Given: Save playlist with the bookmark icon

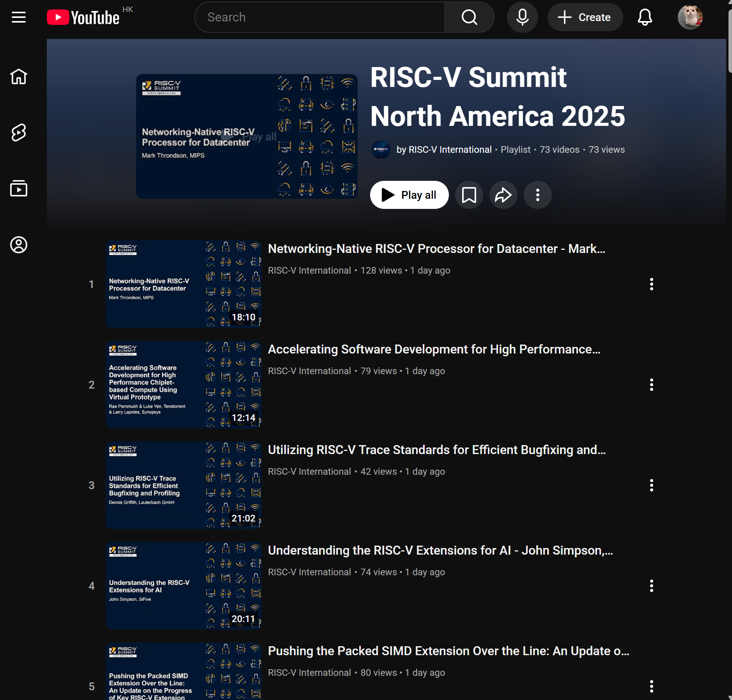Looking at the screenshot, I should coord(469,195).
